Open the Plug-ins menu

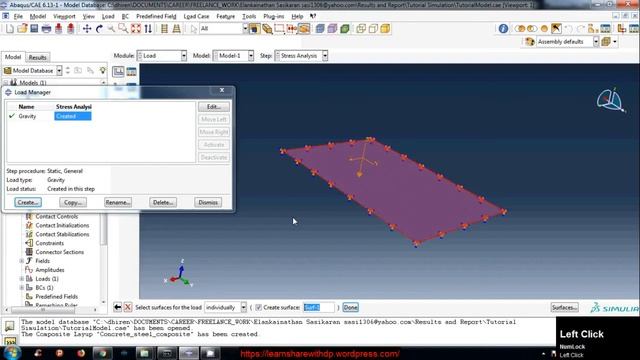(273, 16)
